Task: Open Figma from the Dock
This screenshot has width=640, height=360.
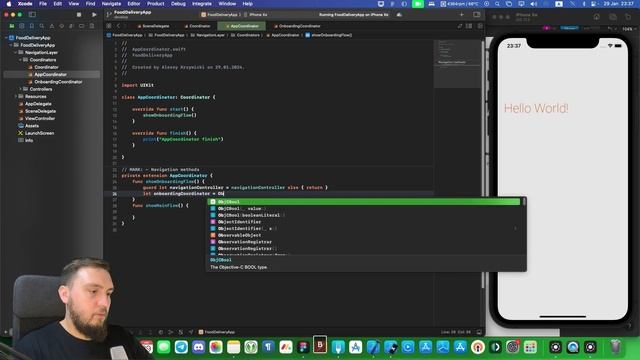Action: [x=303, y=347]
